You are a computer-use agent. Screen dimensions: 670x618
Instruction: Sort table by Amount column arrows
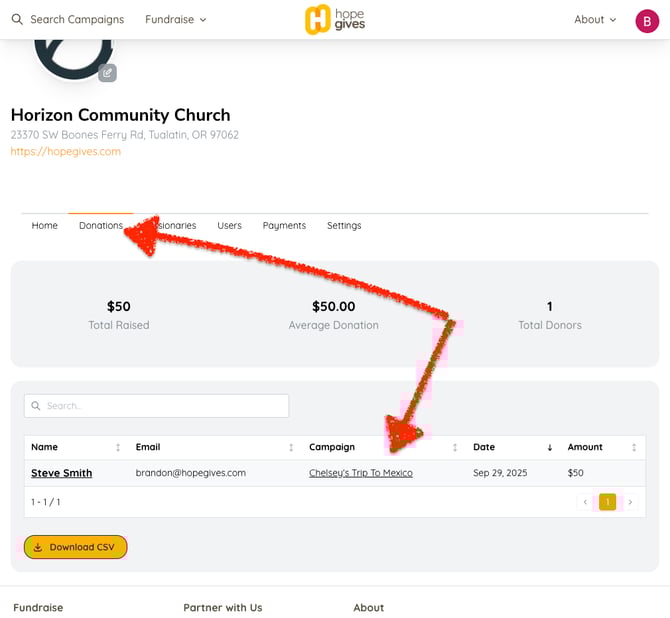click(633, 447)
